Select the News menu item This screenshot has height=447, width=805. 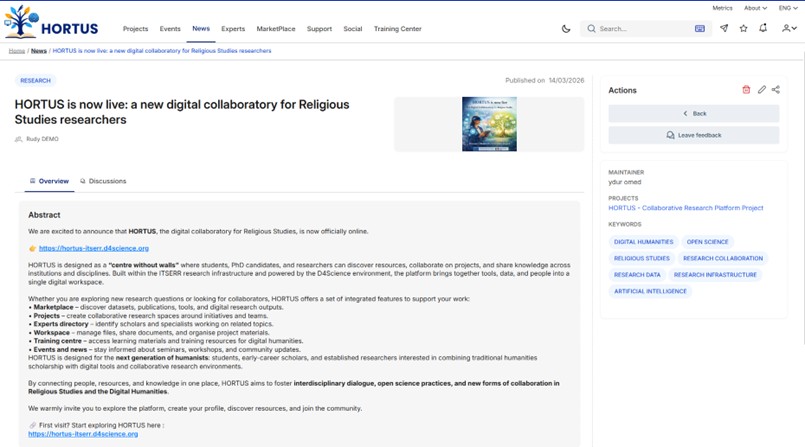point(201,29)
